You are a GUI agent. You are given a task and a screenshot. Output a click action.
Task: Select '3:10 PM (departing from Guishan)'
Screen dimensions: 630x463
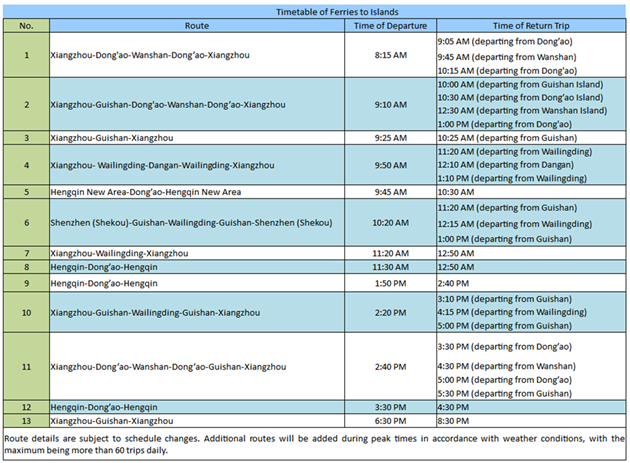tap(505, 299)
